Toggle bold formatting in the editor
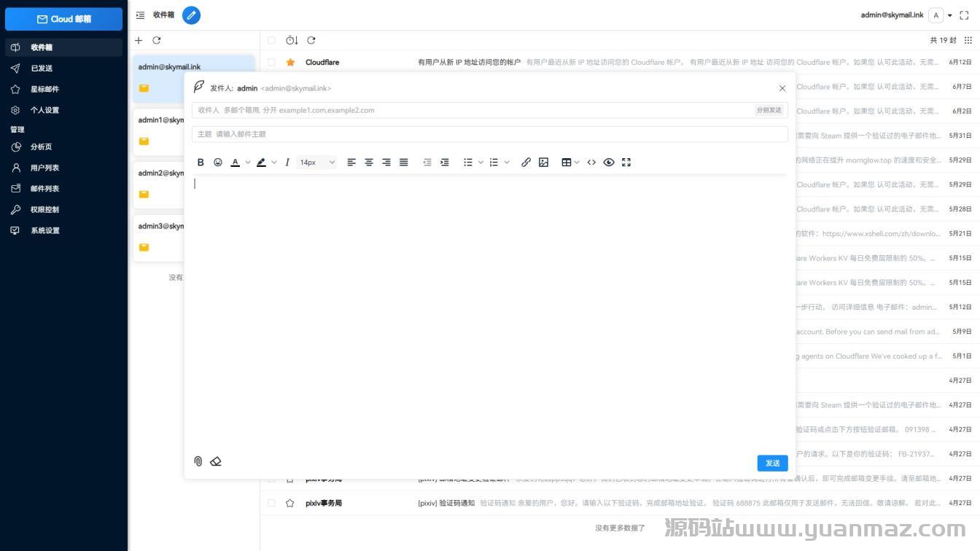 pos(201,163)
